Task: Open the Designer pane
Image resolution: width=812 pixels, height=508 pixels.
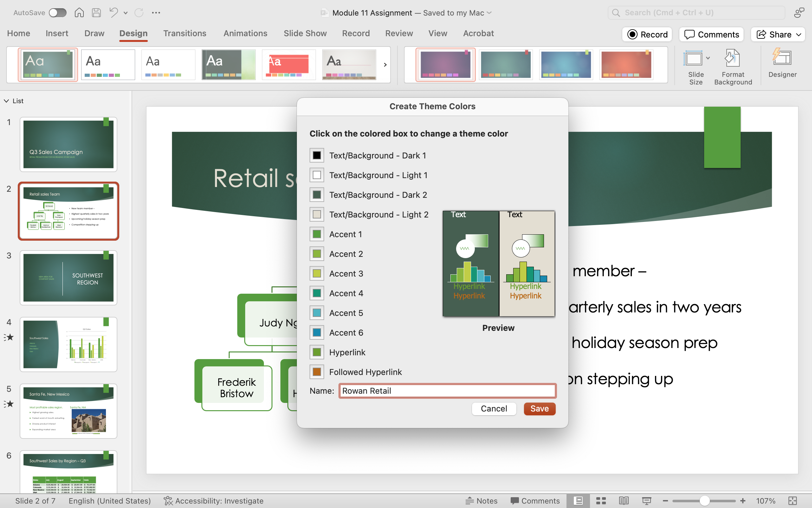Action: [x=782, y=63]
